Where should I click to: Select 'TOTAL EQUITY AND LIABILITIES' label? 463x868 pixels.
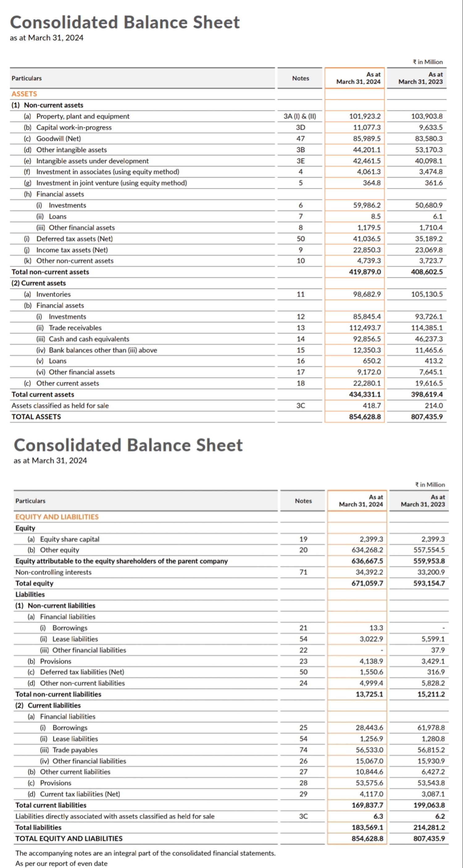[x=69, y=838]
